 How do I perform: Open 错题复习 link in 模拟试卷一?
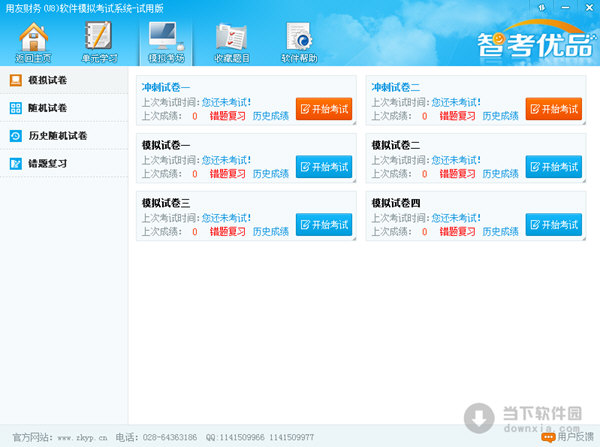tap(228, 174)
